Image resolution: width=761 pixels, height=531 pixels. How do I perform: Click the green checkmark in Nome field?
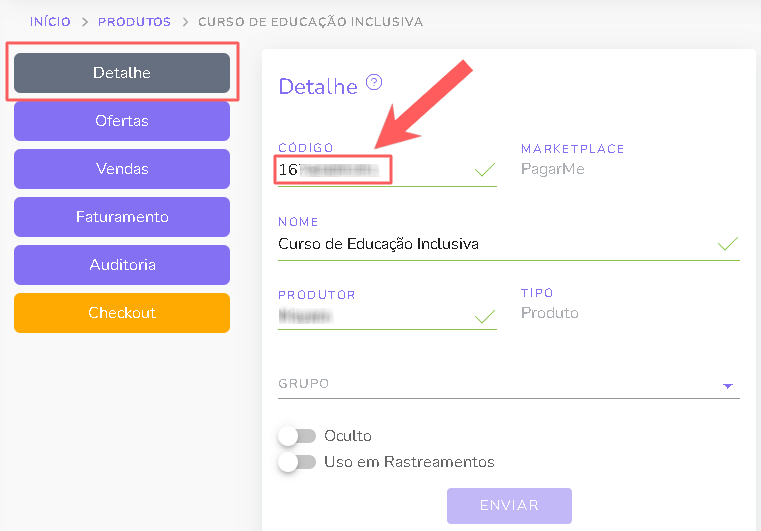point(728,243)
